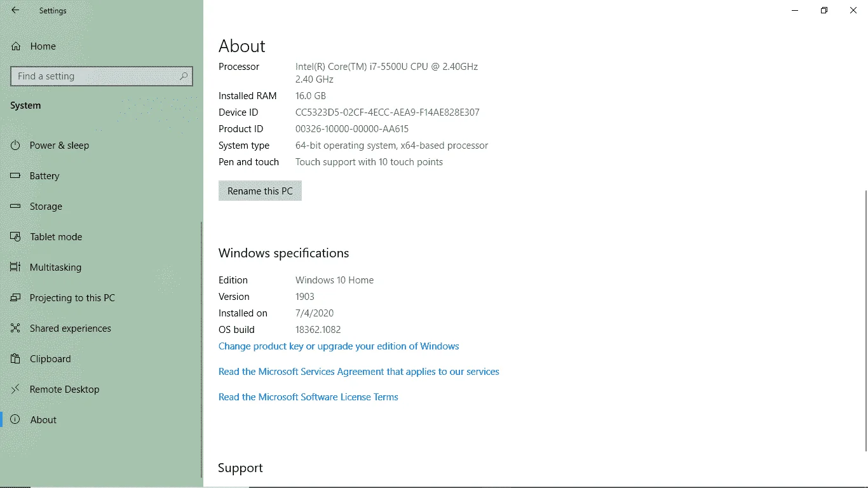Viewport: 868px width, 488px height.
Task: Click the Installed RAM value 16.0 GB
Action: pos(311,96)
